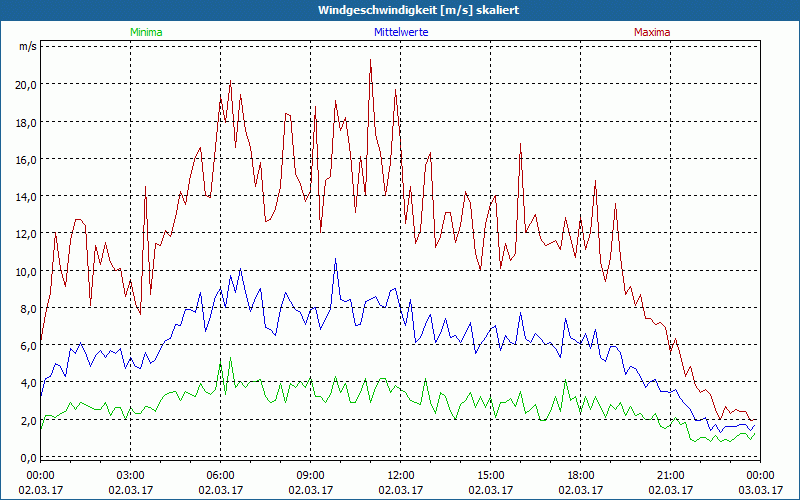Click the blue Mittelwerte legend label
This screenshot has width=800, height=500.
tap(401, 32)
